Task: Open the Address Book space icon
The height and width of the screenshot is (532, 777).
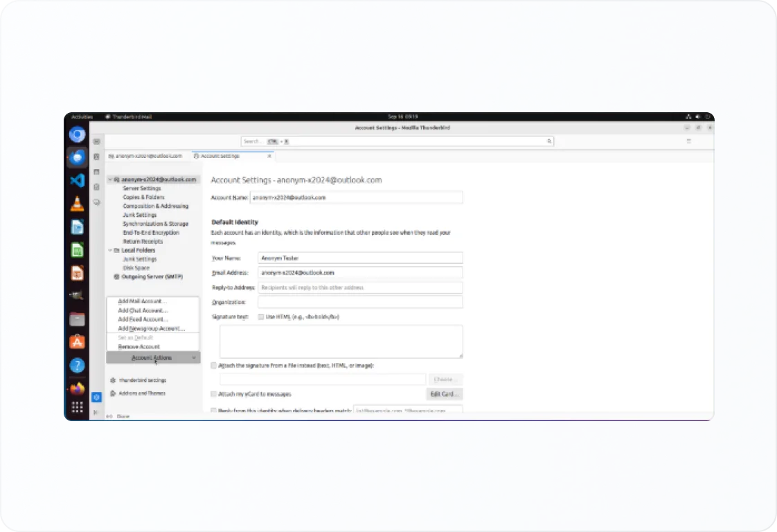Action: [x=97, y=157]
